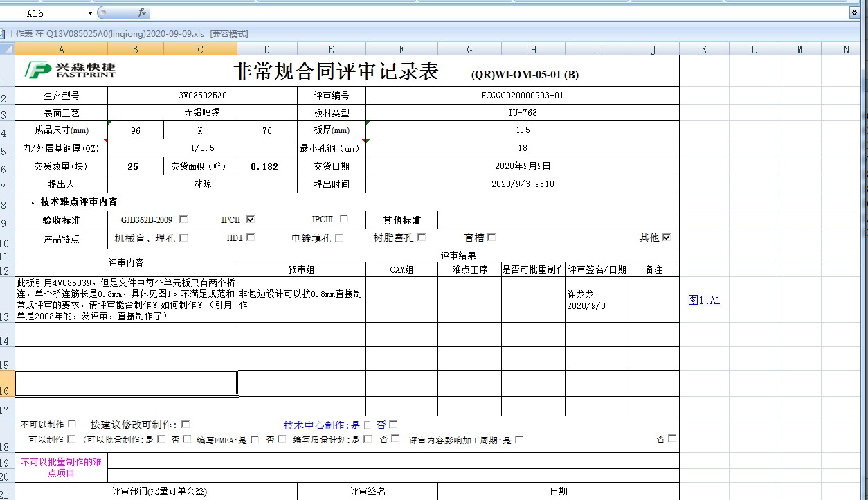Viewport: 868px width, 500px height.
Task: Select row 13 header
Action: click(x=7, y=299)
